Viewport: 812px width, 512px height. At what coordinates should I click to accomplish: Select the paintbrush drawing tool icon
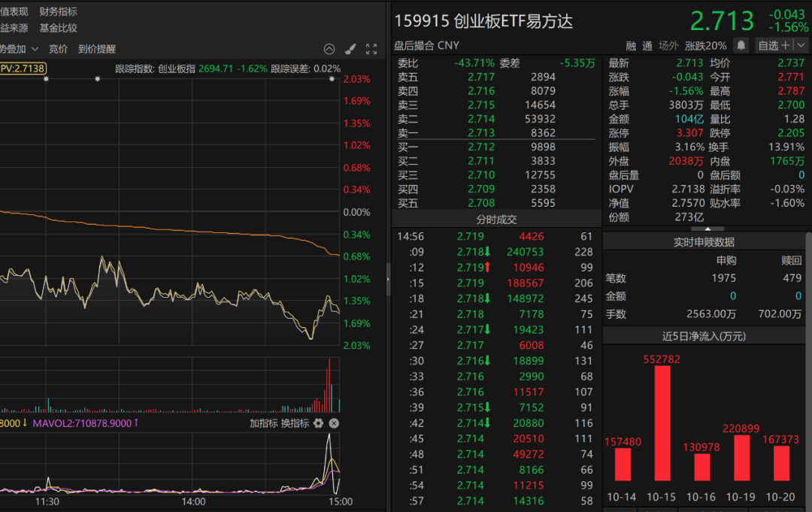[350, 49]
